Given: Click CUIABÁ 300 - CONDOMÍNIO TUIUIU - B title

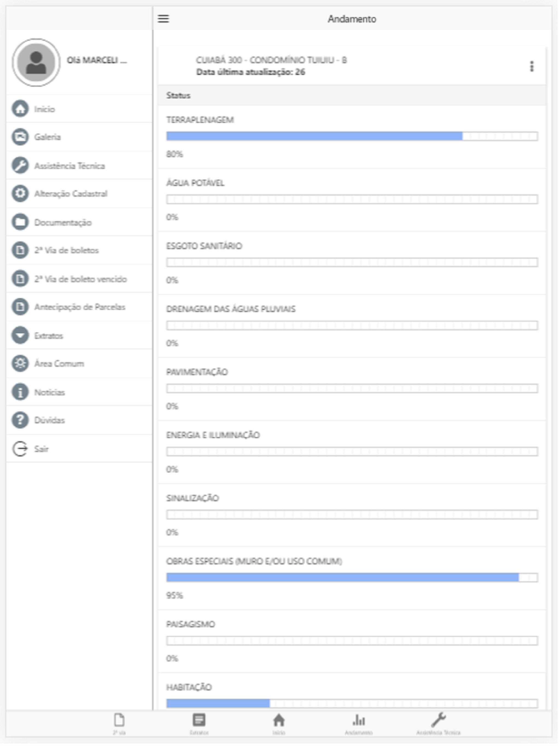Looking at the screenshot, I should pos(271,60).
